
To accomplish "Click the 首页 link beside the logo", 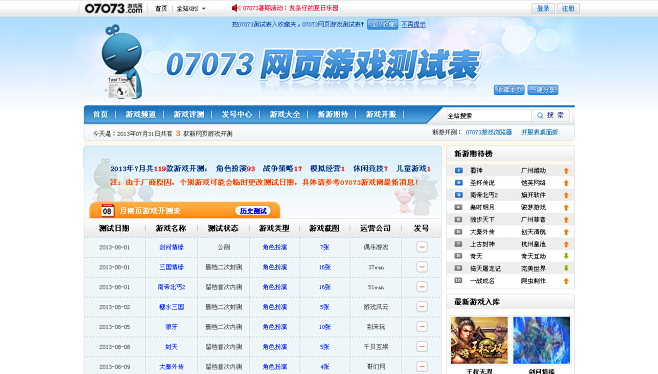I will [161, 8].
